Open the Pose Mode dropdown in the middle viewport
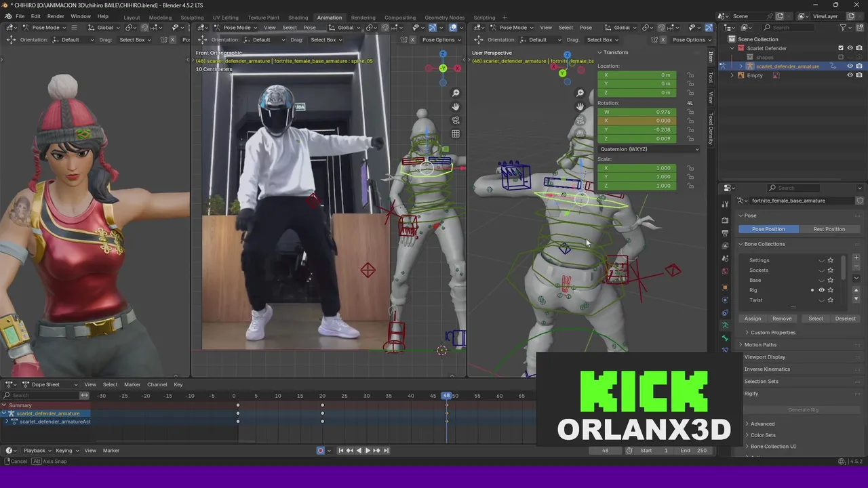The width and height of the screenshot is (868, 488). coord(235,28)
